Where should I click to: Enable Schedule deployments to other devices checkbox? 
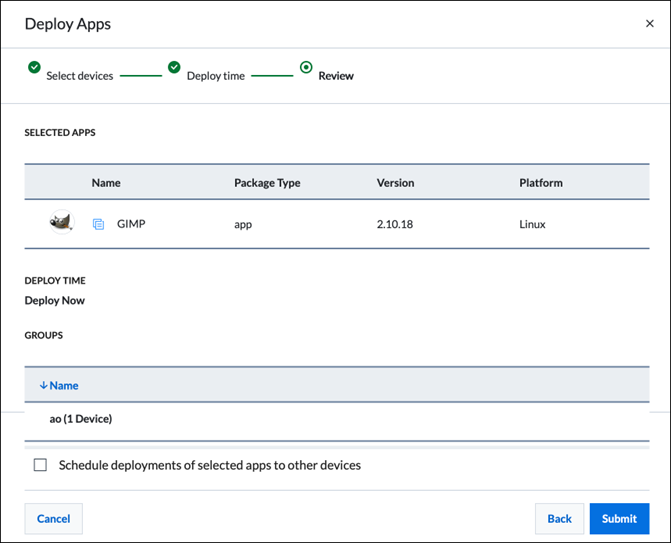pos(40,465)
